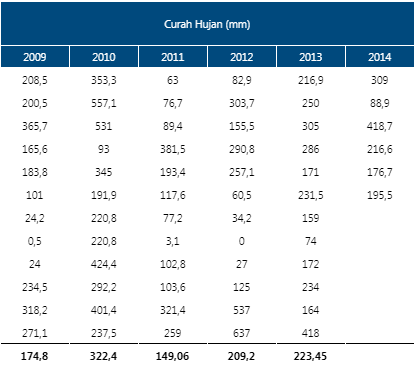
Task: Select the 537 cell under 2012
Action: [242, 310]
